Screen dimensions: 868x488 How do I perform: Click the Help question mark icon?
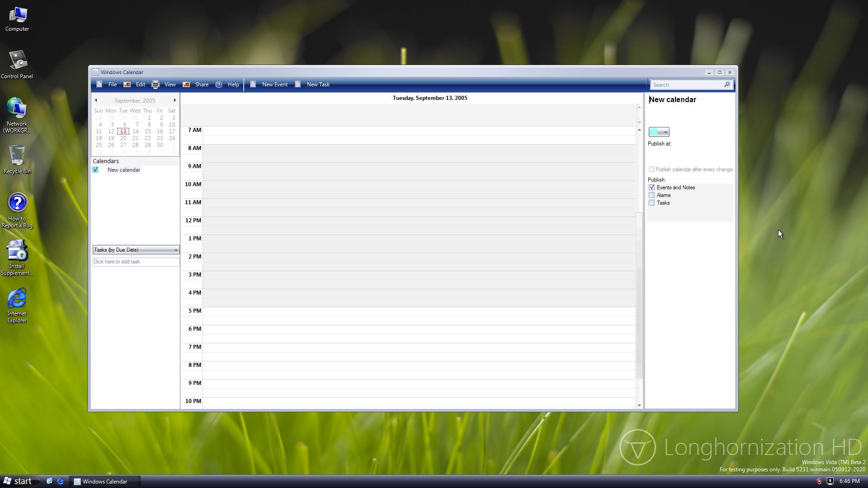pos(219,84)
